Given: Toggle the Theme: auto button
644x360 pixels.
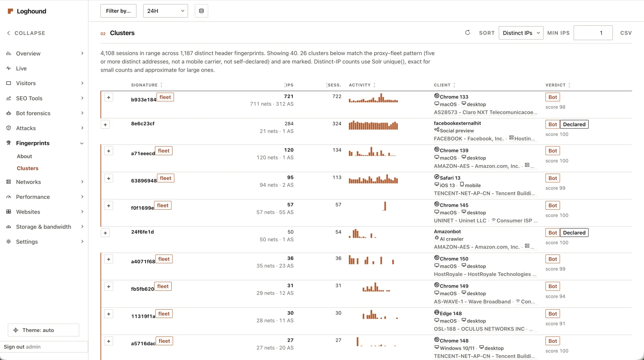Looking at the screenshot, I should point(43,330).
